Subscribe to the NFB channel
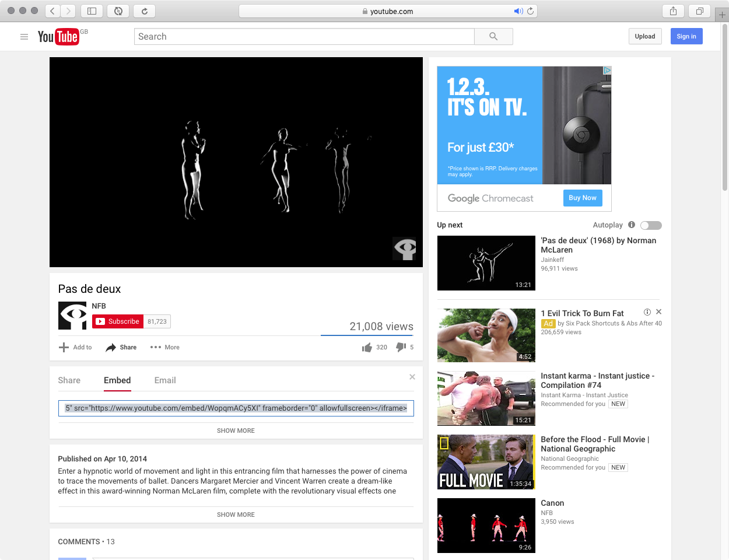The width and height of the screenshot is (729, 560). [118, 321]
